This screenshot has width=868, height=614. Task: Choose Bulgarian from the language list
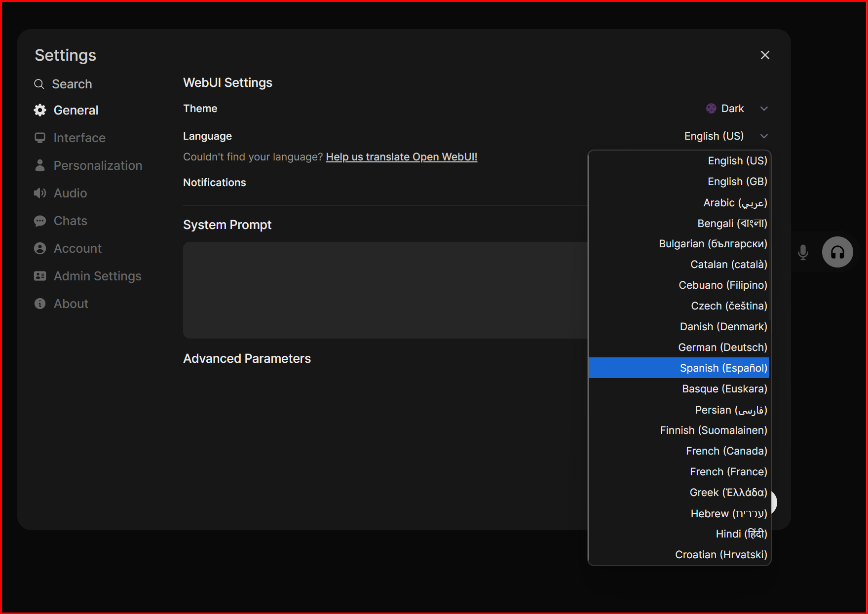(x=679, y=244)
